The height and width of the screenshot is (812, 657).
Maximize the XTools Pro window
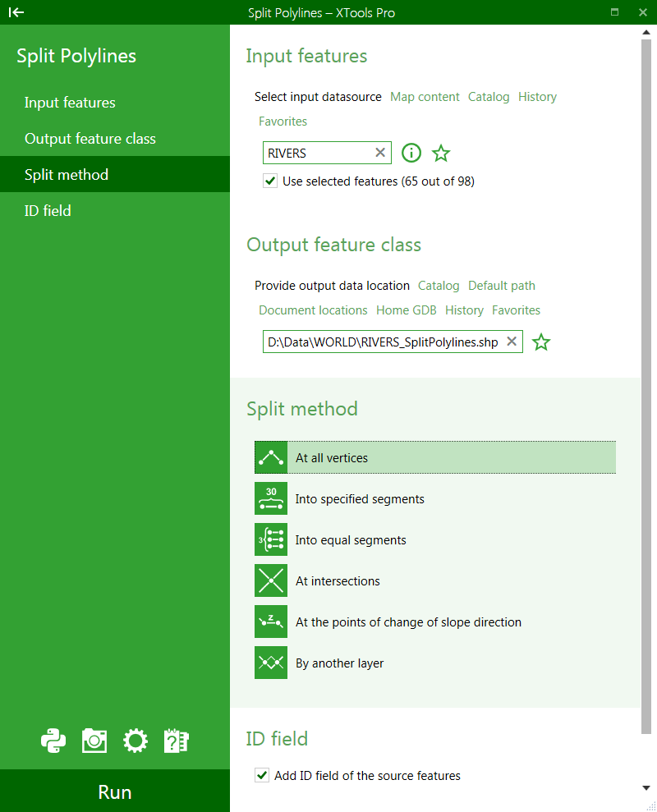[614, 12]
